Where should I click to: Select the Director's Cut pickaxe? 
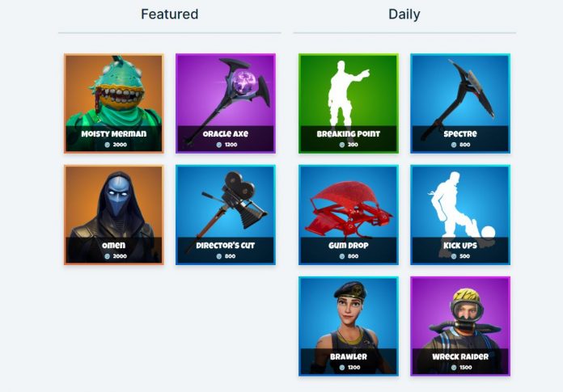coord(226,215)
